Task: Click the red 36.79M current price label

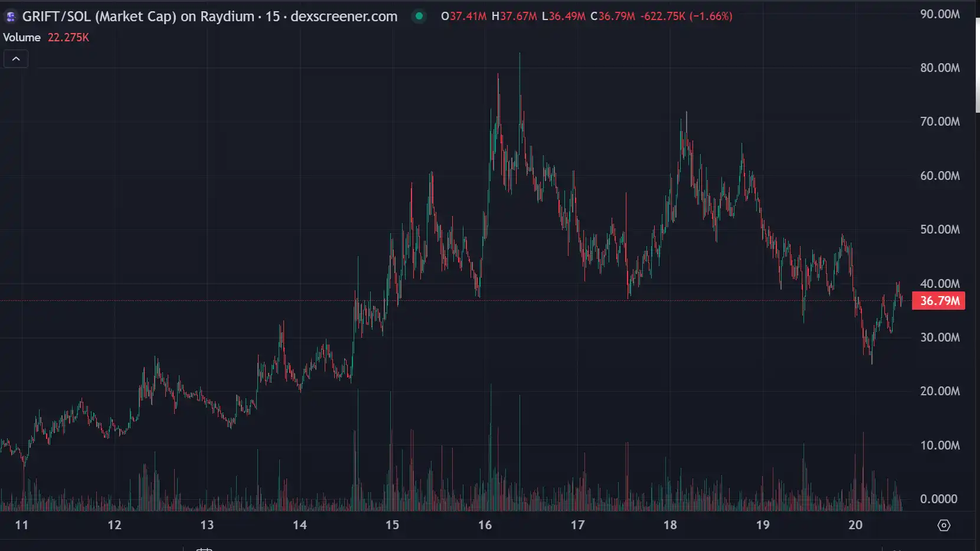Action: click(x=939, y=301)
